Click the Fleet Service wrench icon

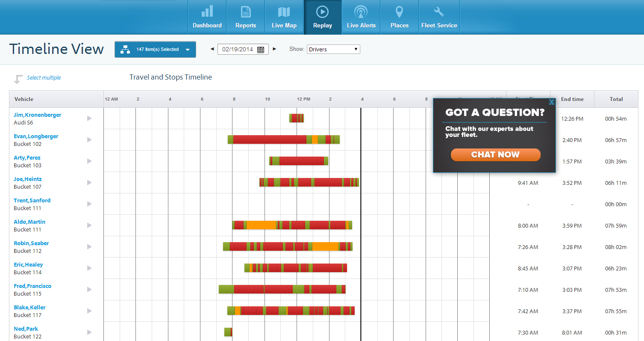439,12
